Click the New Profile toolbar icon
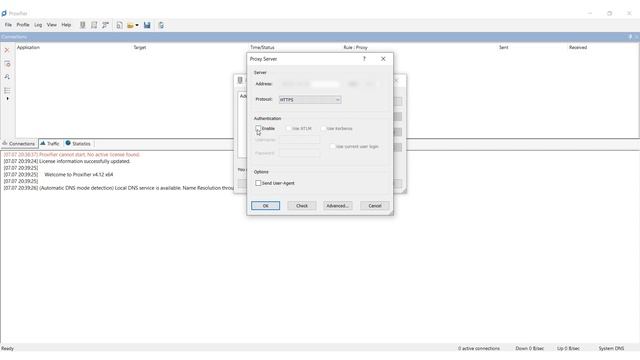Screen dimensions: 640x360 click(119, 25)
